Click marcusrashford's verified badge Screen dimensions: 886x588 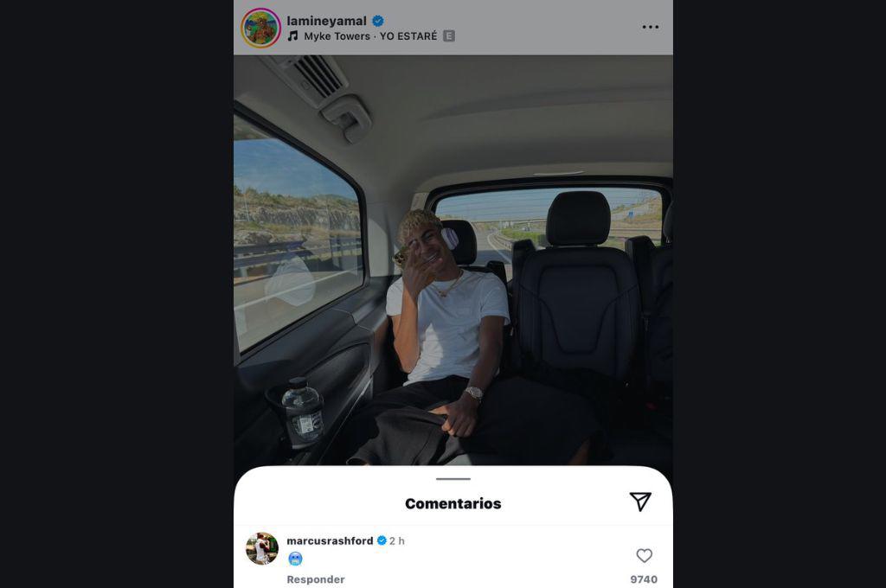[x=382, y=541]
